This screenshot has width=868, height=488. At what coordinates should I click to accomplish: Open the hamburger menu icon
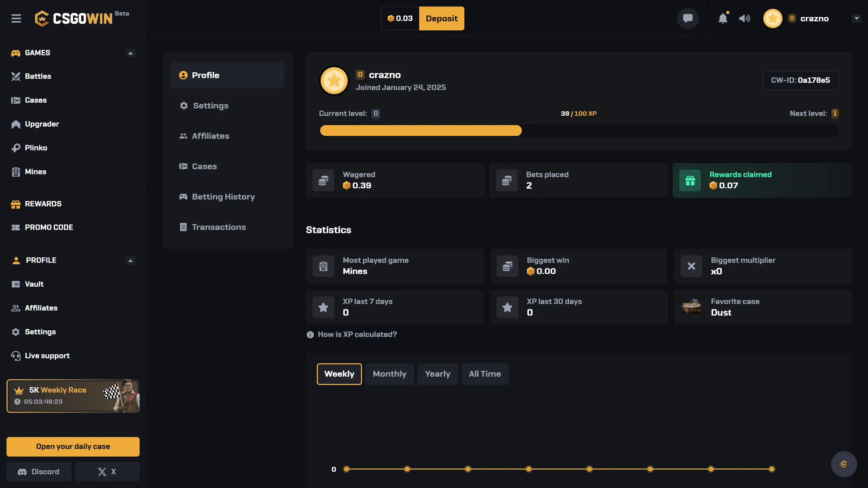pos(16,18)
